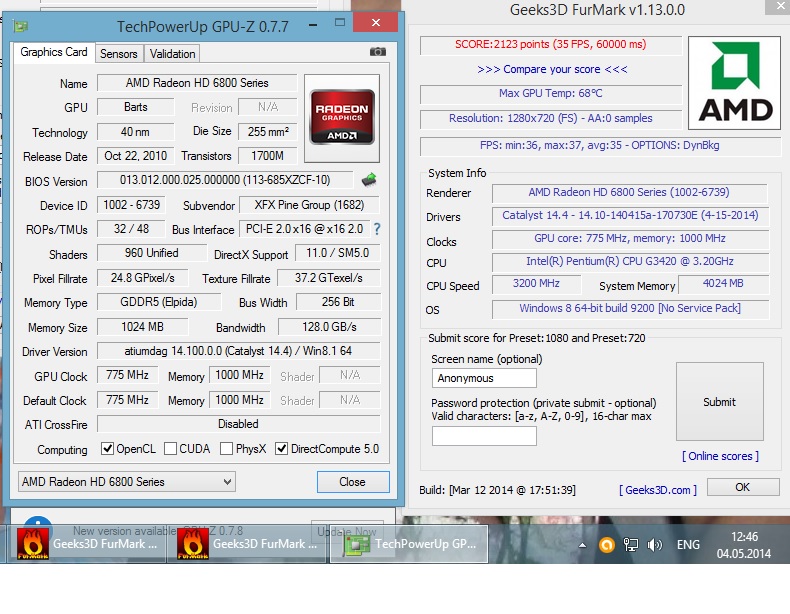Click the Windows 8 64-bit OS field

[x=630, y=308]
